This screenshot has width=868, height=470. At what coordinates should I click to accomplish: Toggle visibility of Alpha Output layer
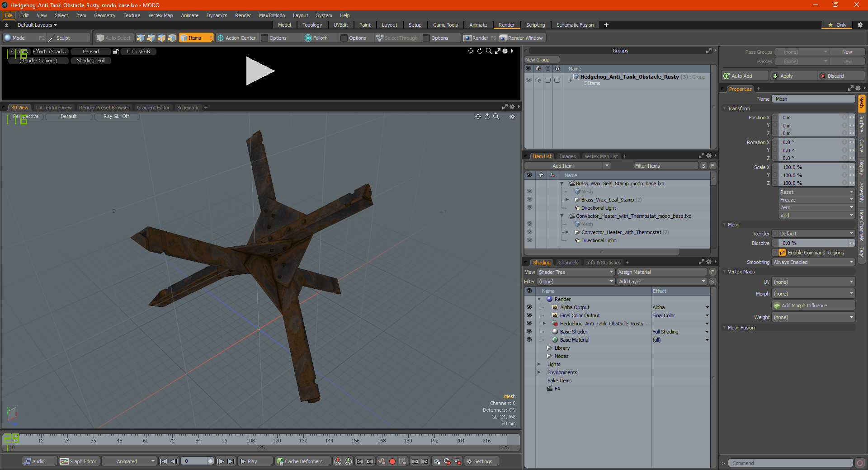[529, 307]
